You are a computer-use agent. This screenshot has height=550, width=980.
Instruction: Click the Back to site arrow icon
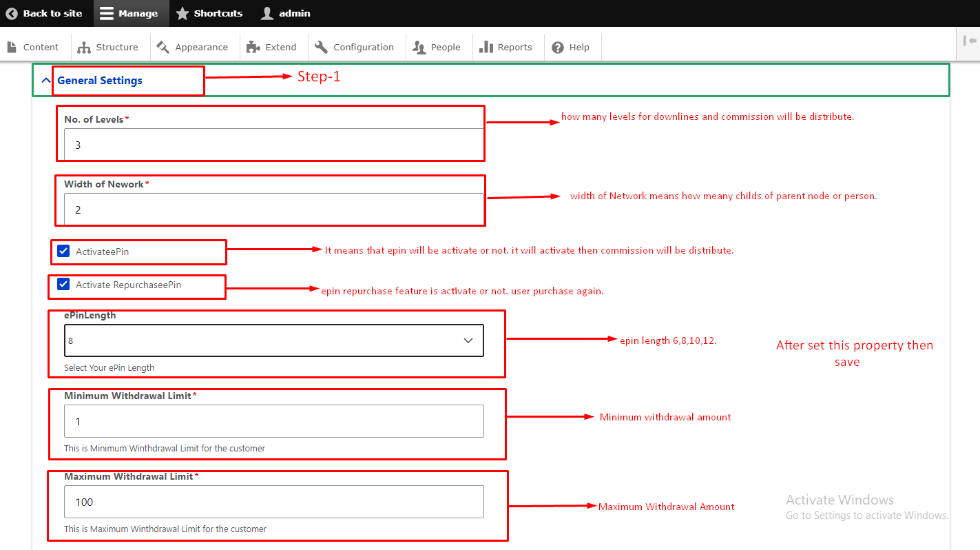pos(12,13)
